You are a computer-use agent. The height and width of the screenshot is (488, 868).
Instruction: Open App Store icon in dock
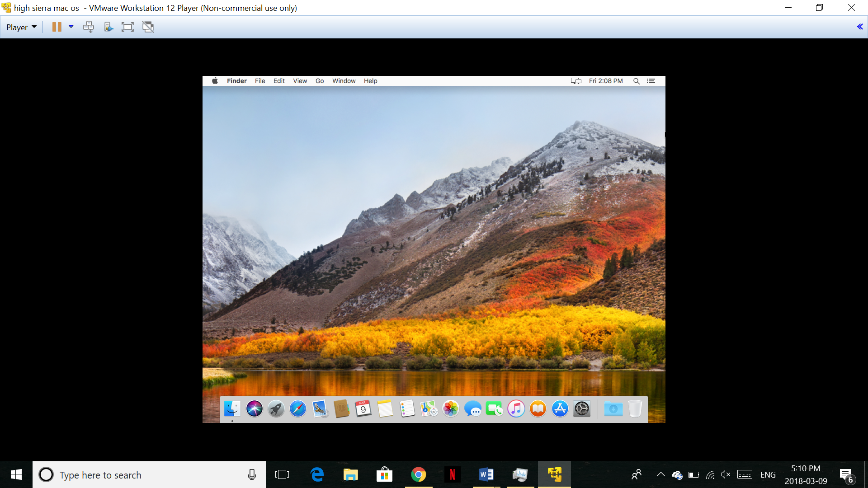point(560,409)
